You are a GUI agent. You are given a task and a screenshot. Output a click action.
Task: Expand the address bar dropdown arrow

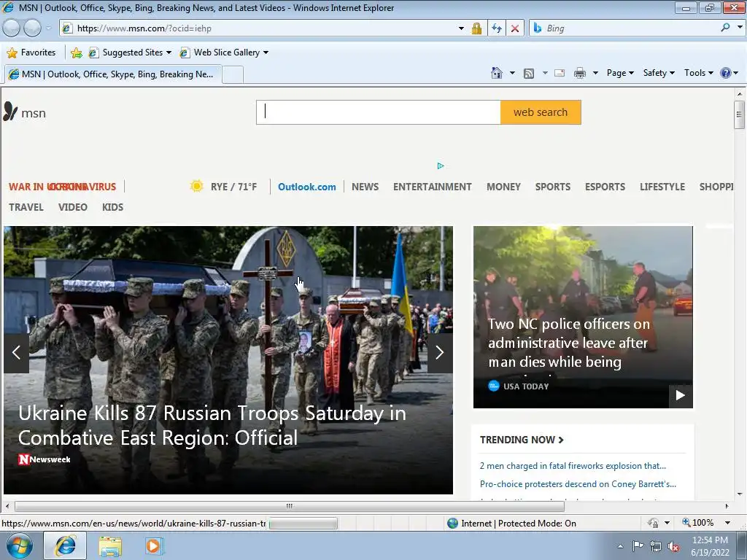click(461, 28)
